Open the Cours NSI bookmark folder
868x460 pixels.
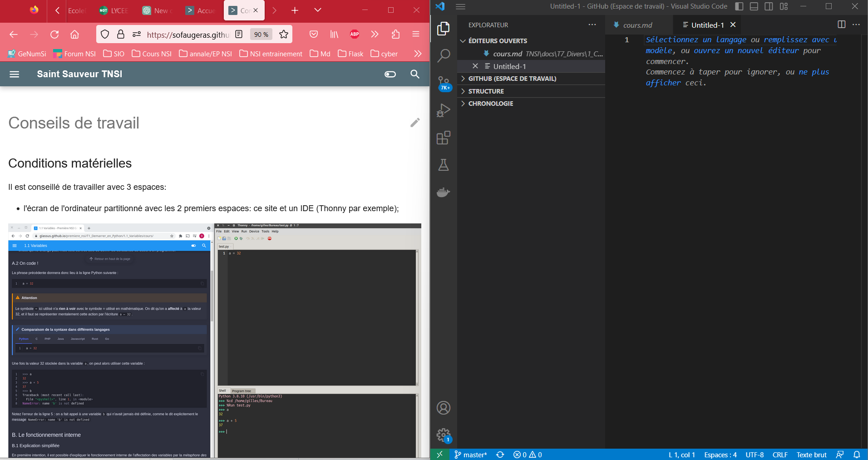pyautogui.click(x=152, y=54)
